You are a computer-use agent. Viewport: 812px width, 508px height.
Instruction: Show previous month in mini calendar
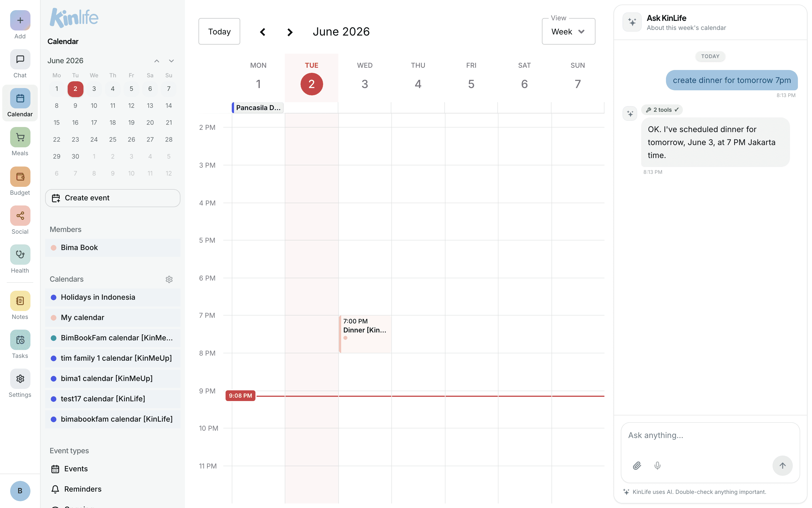click(x=157, y=61)
